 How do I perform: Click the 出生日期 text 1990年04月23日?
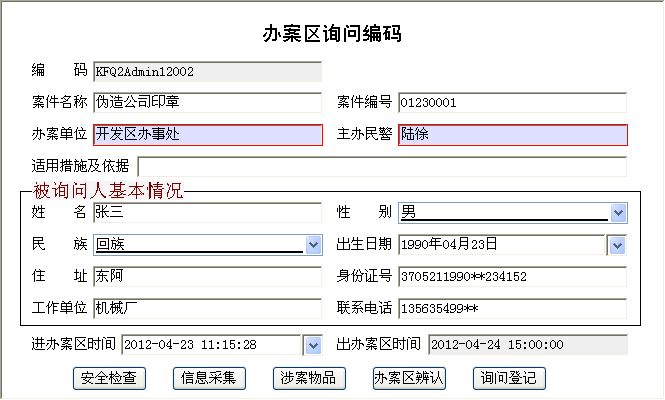[449, 244]
